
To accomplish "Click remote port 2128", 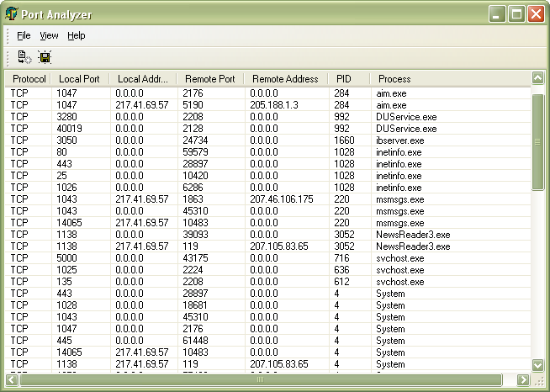I will point(193,129).
